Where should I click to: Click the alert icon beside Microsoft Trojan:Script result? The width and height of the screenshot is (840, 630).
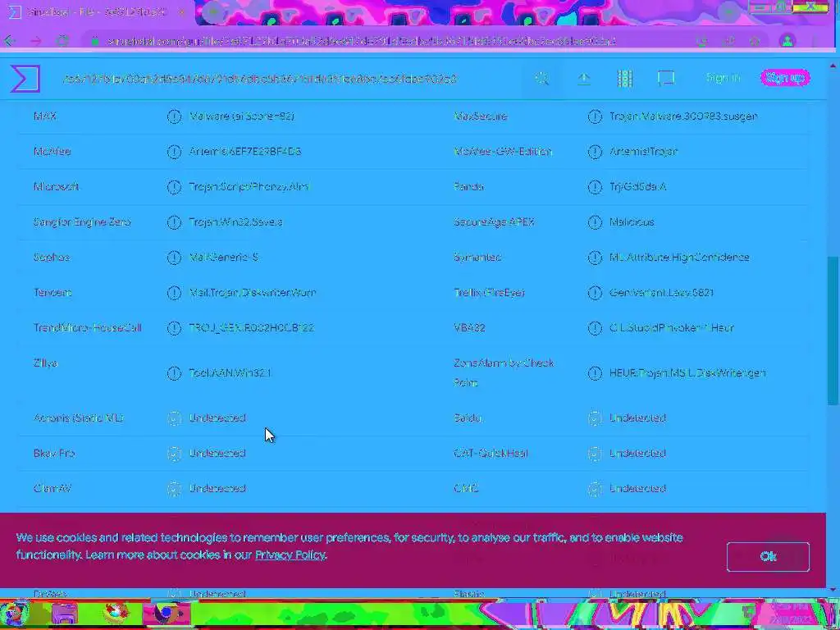click(x=174, y=187)
